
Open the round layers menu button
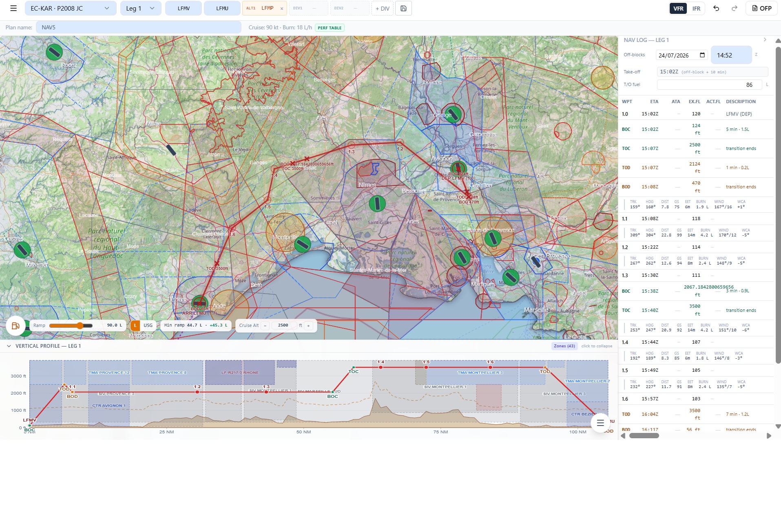[600, 423]
